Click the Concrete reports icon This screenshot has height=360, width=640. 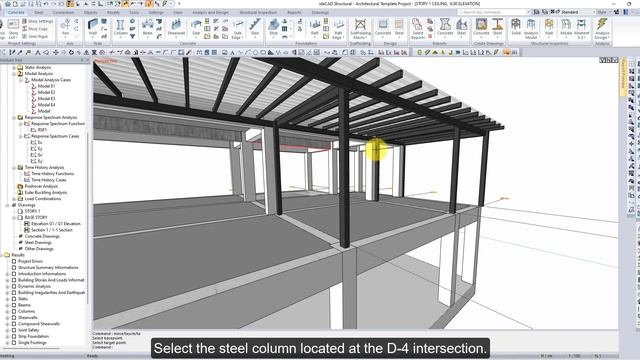click(445, 27)
